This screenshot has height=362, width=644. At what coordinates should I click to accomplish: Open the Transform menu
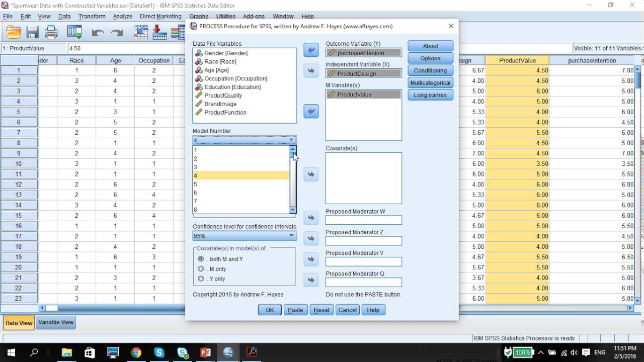(92, 16)
